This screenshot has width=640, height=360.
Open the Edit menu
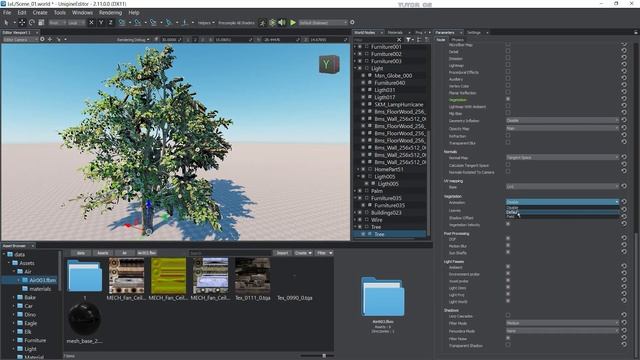22,13
